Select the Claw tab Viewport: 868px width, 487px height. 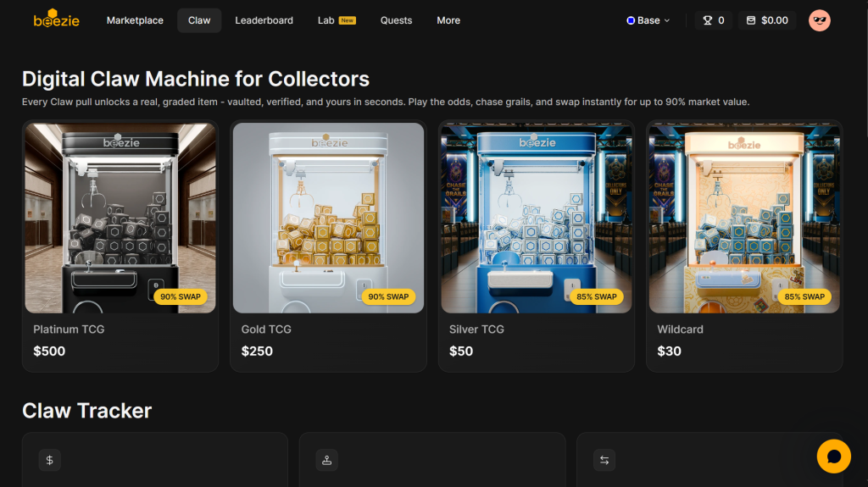(199, 20)
